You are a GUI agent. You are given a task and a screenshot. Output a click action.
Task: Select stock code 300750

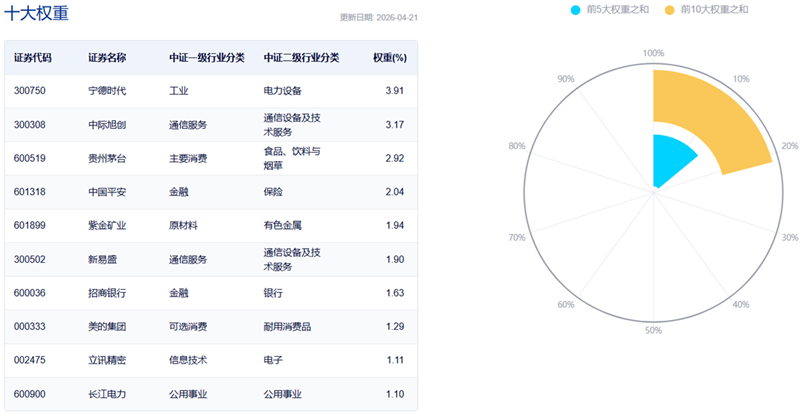(x=30, y=91)
